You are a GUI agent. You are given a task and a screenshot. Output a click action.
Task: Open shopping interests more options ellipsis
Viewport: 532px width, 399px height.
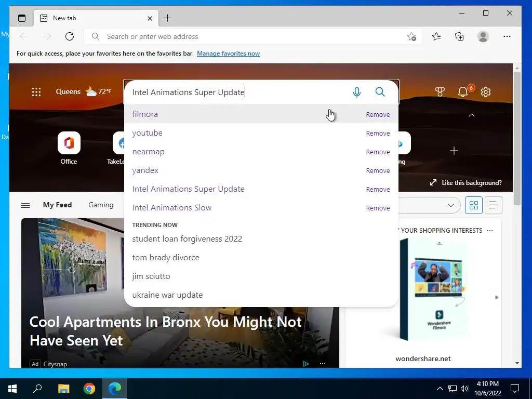(x=489, y=231)
